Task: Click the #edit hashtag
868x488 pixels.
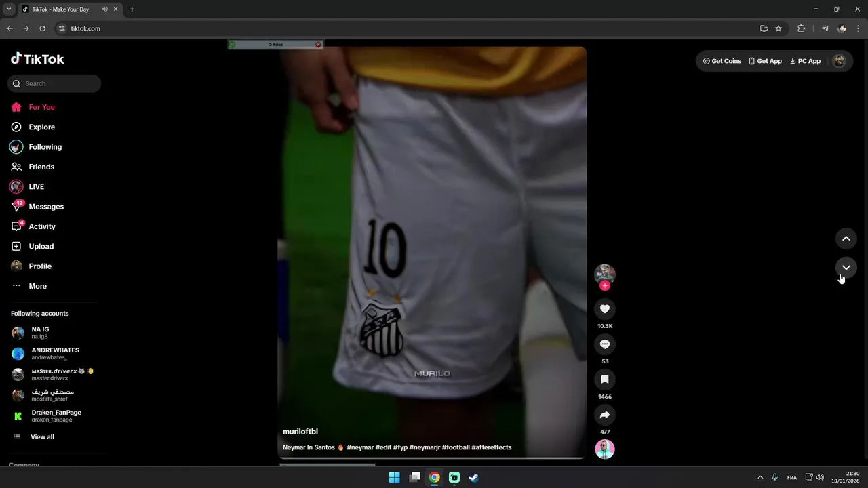Action: [x=383, y=447]
